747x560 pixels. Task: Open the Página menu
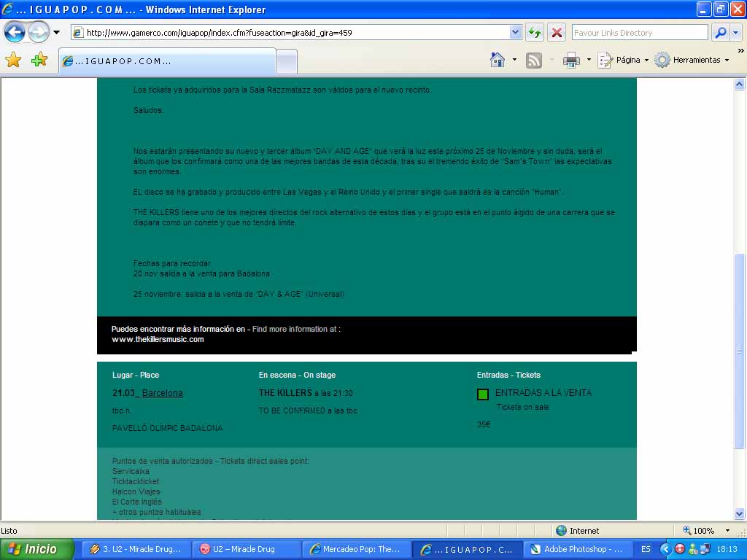click(624, 60)
